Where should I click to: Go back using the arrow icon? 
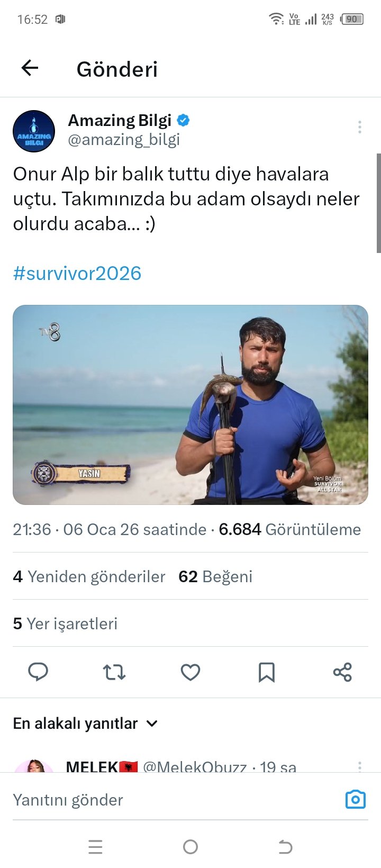pyautogui.click(x=30, y=68)
